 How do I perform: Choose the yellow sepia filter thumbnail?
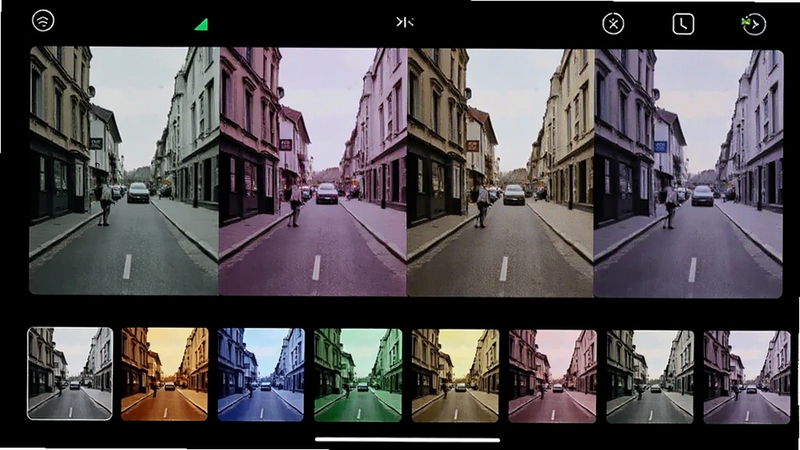point(455,376)
